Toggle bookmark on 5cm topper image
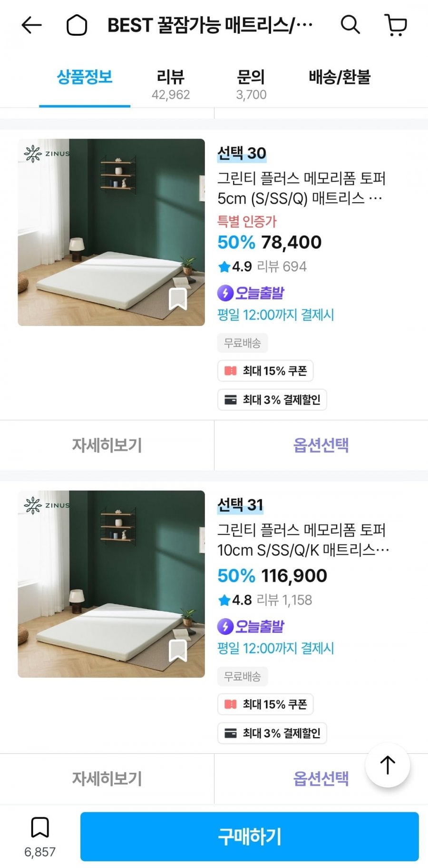The height and width of the screenshot is (868, 428). (178, 299)
